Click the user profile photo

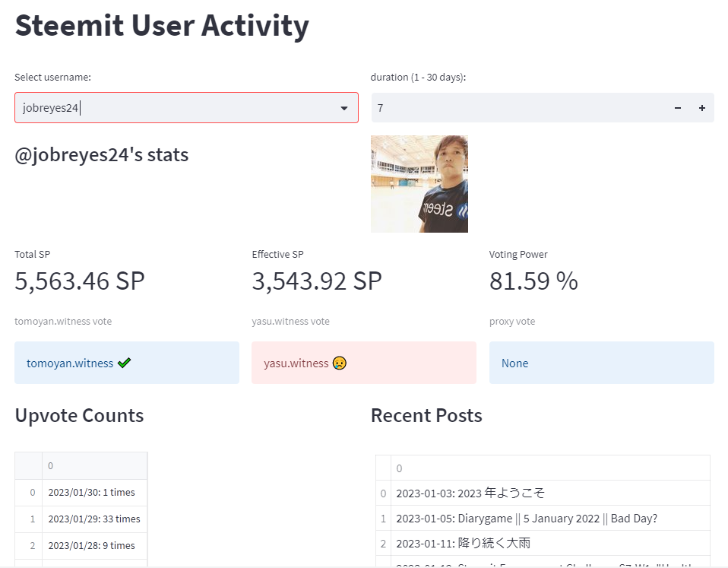[x=419, y=184]
